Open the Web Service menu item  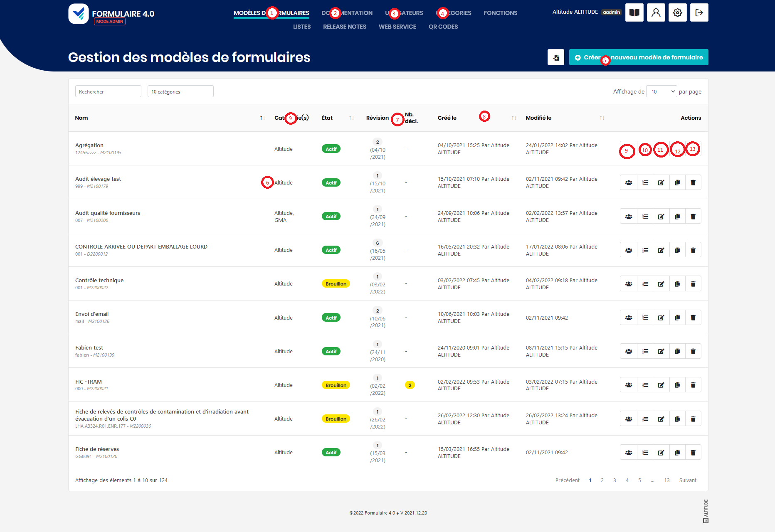pyautogui.click(x=397, y=27)
